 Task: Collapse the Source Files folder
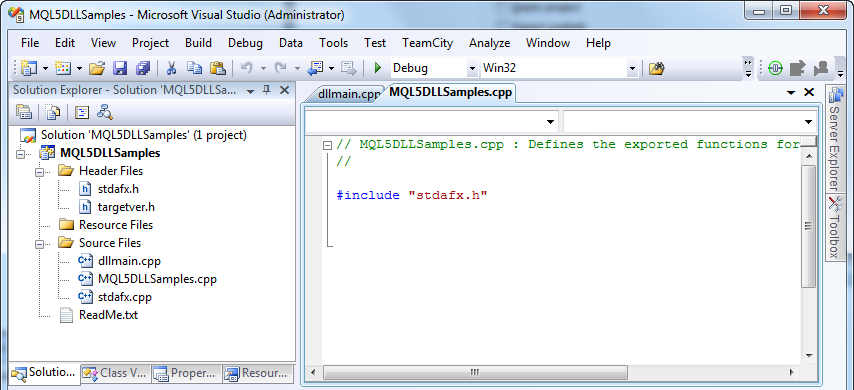pos(39,243)
